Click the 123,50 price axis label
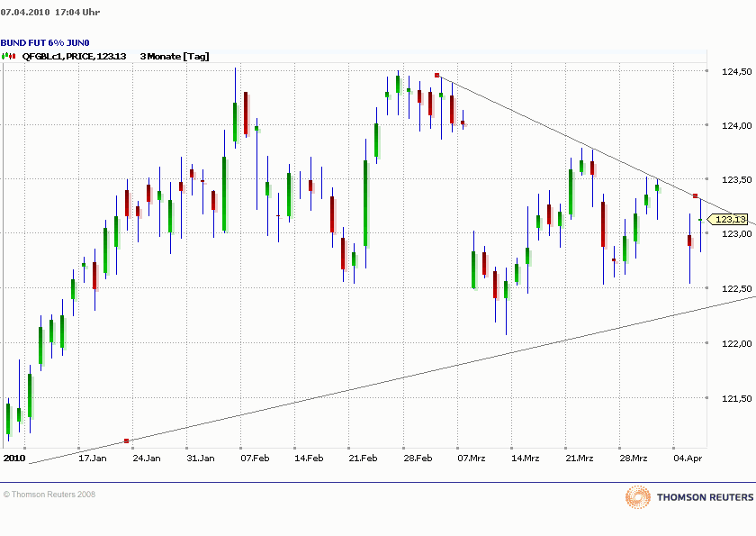756x536 pixels. [x=737, y=179]
